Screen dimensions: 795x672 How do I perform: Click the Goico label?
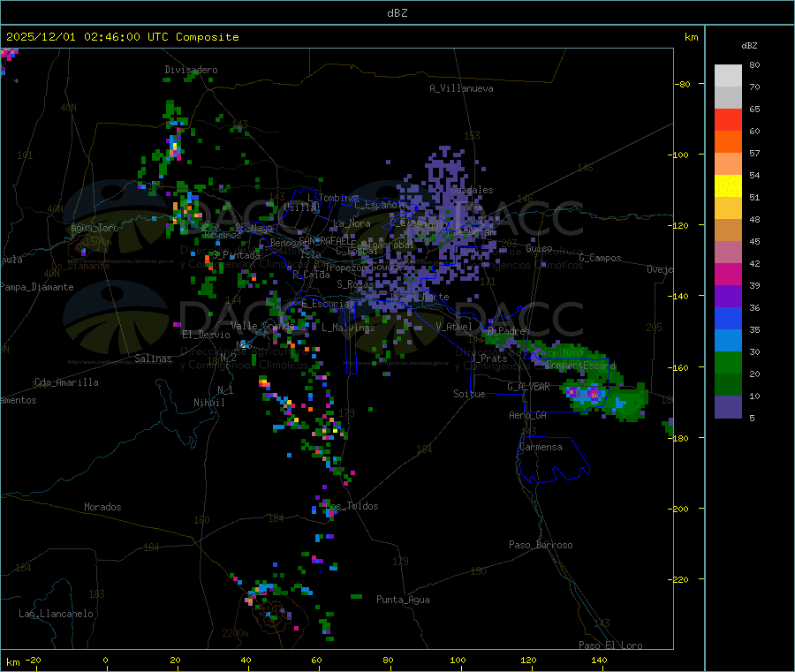click(x=539, y=248)
